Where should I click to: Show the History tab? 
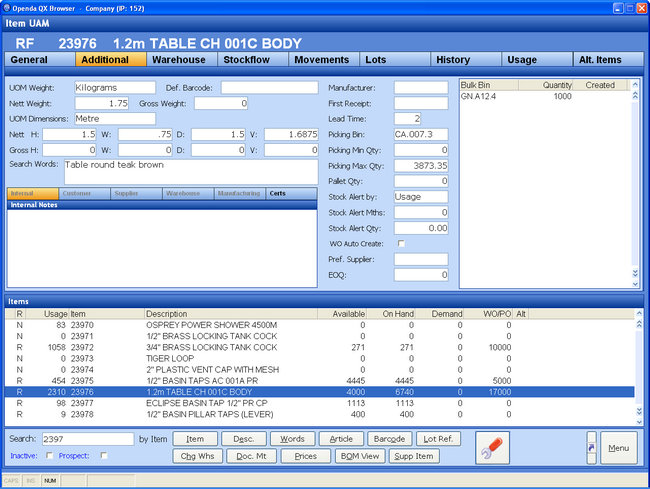point(466,60)
